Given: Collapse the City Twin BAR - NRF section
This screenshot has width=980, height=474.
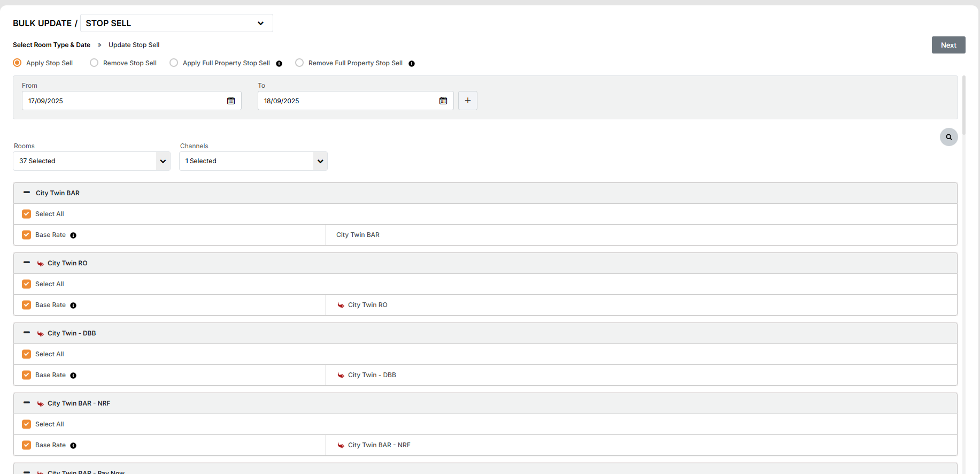Looking at the screenshot, I should [x=27, y=403].
